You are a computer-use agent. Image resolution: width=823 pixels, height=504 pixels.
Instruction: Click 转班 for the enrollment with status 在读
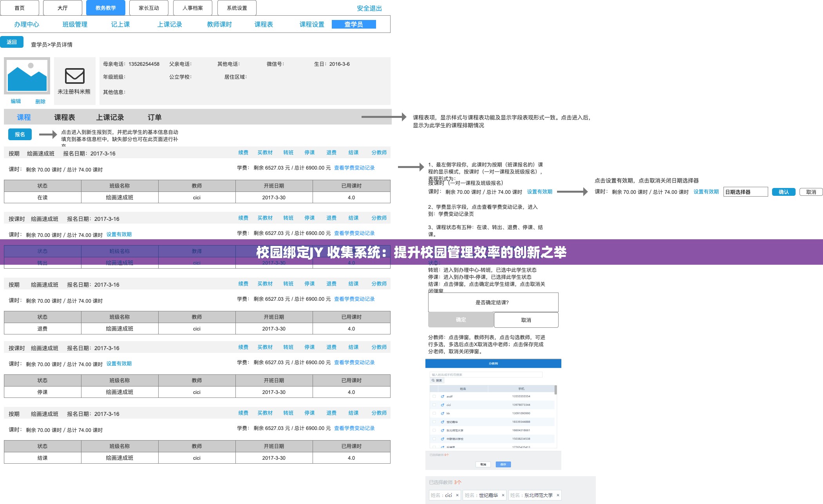(x=288, y=152)
